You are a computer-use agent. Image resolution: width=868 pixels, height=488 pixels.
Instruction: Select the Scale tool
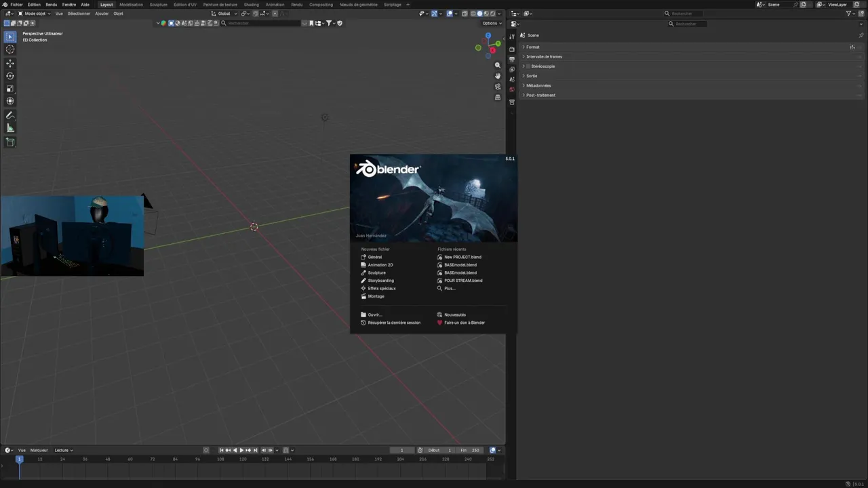pyautogui.click(x=10, y=89)
